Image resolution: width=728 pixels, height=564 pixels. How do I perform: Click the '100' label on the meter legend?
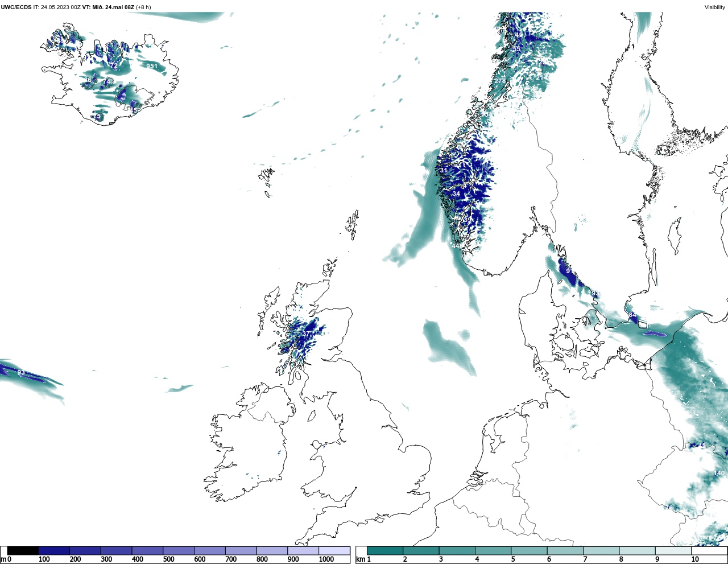point(44,559)
